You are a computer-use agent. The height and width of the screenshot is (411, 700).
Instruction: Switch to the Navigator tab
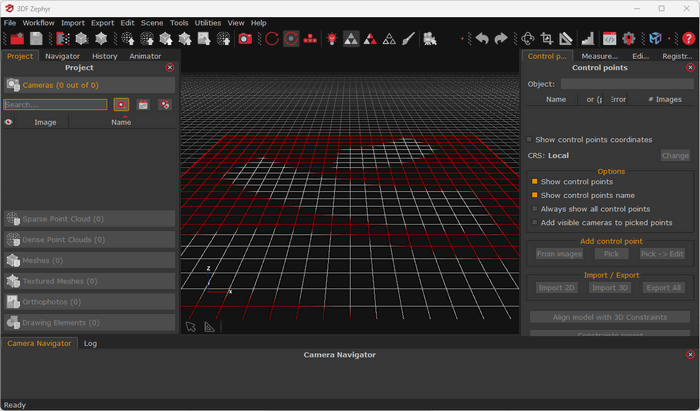coord(63,56)
